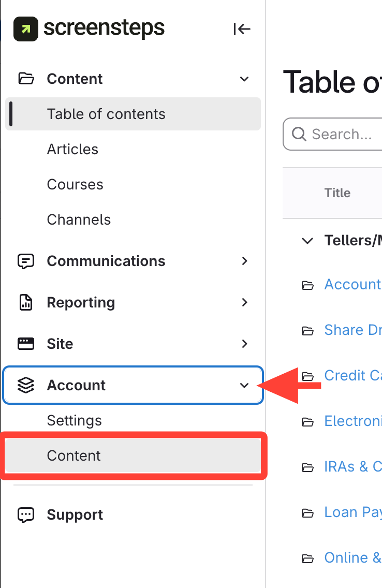
Task: Collapse the sidebar with the arrow icon
Action: pyautogui.click(x=242, y=29)
